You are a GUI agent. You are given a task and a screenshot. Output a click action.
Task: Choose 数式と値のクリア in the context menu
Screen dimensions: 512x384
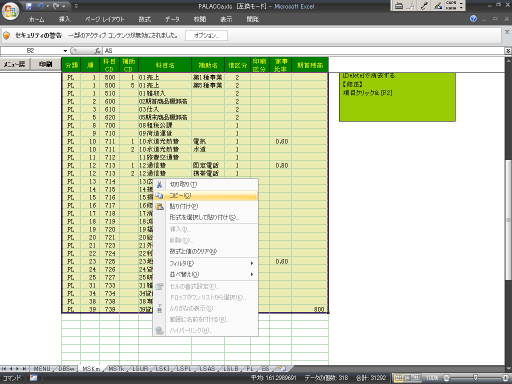[205, 251]
